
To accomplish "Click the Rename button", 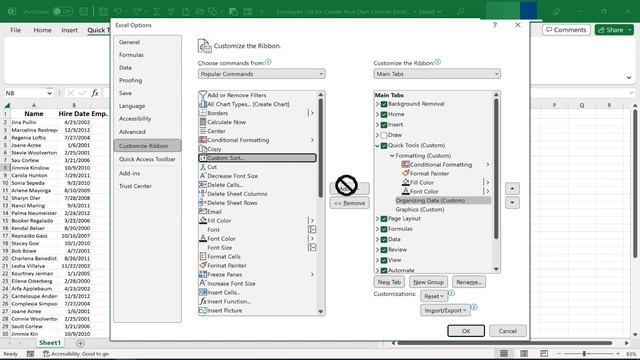I will 469,282.
